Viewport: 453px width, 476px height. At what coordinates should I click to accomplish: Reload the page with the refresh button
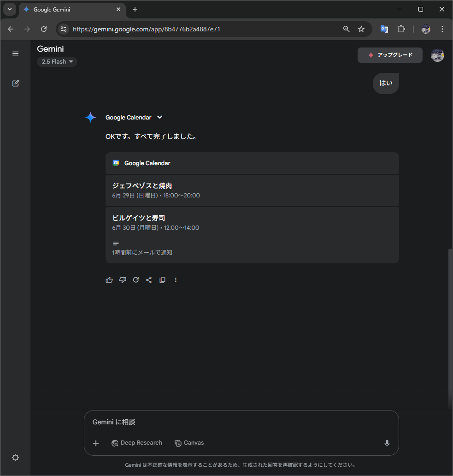[44, 29]
